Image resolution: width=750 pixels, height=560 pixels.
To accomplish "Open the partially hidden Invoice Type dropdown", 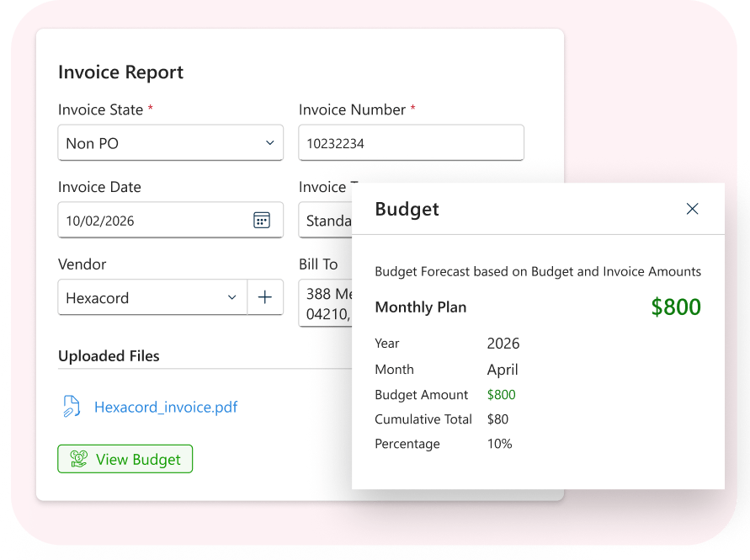I will [x=325, y=220].
